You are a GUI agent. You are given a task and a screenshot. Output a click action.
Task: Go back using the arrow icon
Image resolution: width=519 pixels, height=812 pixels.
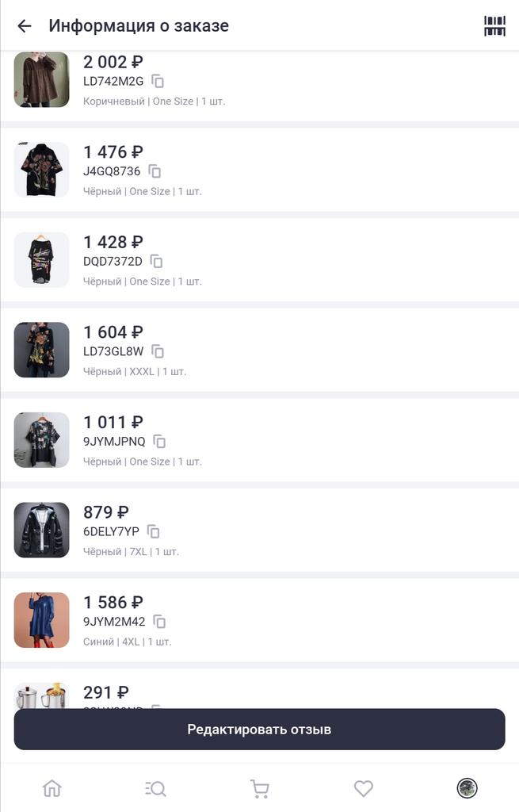click(x=25, y=26)
